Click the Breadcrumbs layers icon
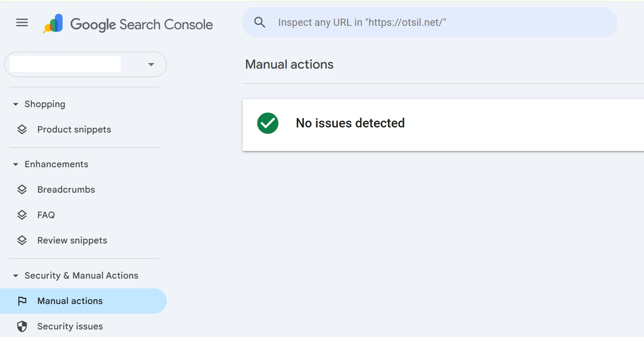 point(22,190)
